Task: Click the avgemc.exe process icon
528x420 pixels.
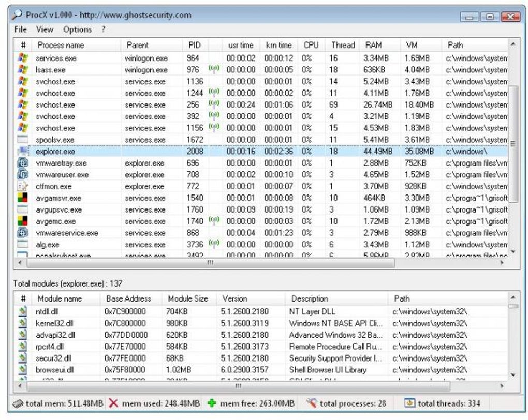Action: pos(23,221)
